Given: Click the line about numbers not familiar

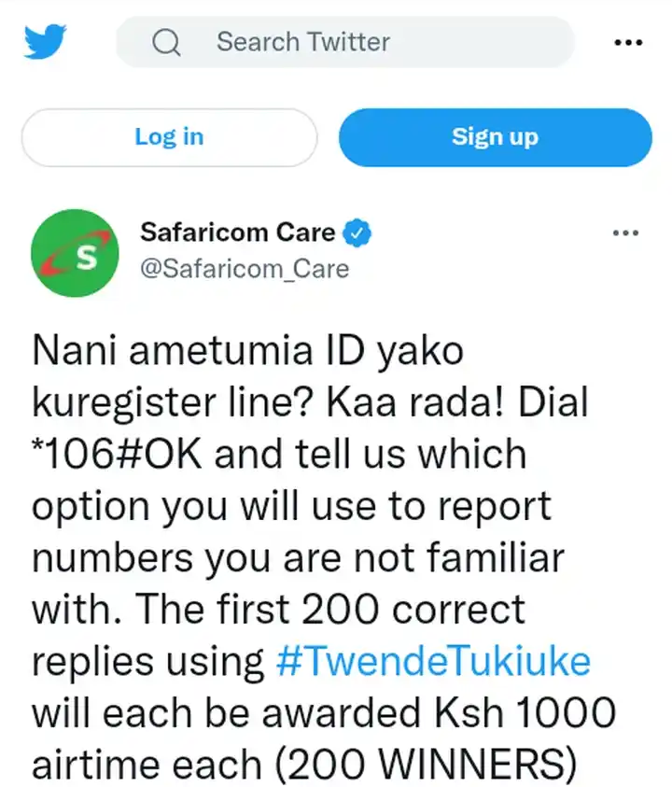Looking at the screenshot, I should click(x=298, y=558).
